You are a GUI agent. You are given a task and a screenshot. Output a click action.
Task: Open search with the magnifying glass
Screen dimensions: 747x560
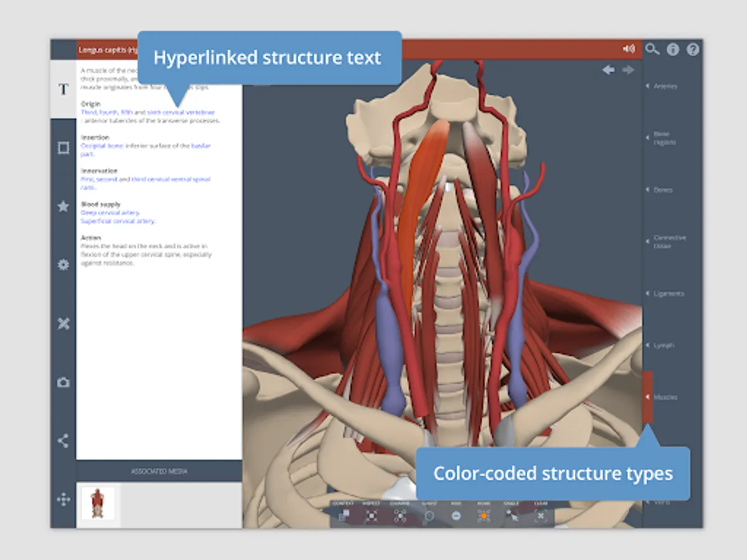click(x=652, y=49)
